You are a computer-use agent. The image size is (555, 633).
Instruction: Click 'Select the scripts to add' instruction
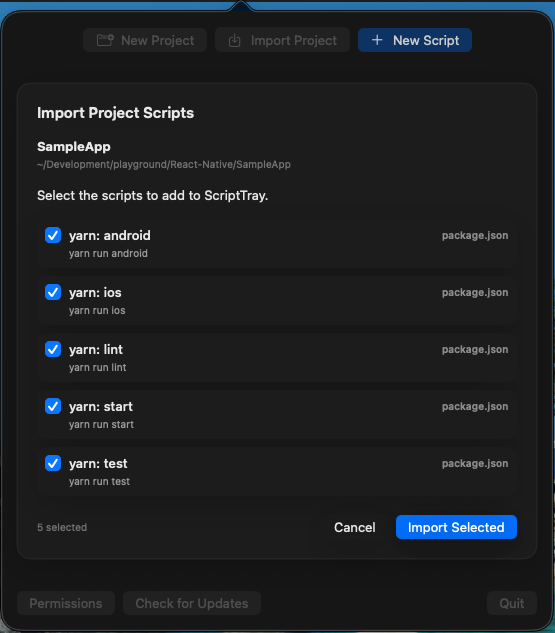(x=153, y=195)
